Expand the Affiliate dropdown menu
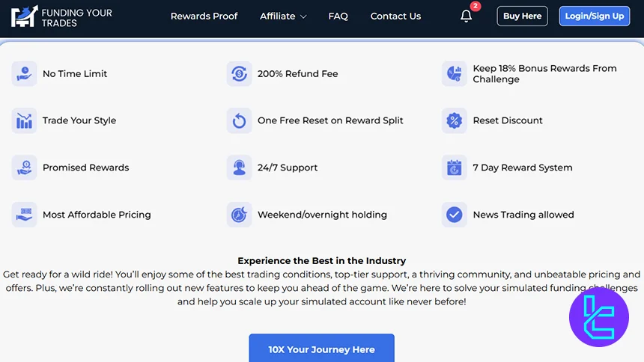Viewport: 644px width, 362px height. [x=283, y=16]
